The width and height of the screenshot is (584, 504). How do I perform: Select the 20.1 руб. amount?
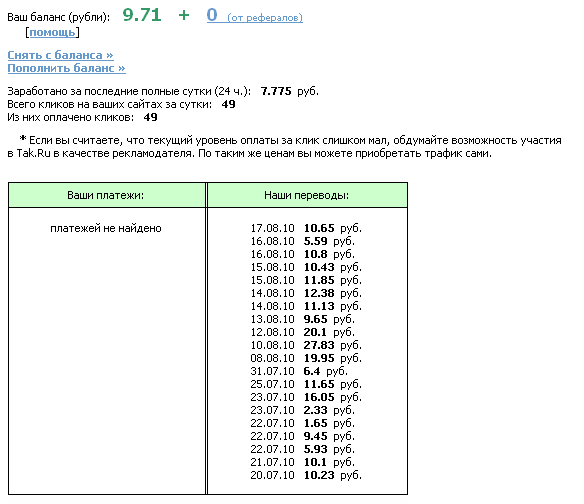click(x=329, y=332)
